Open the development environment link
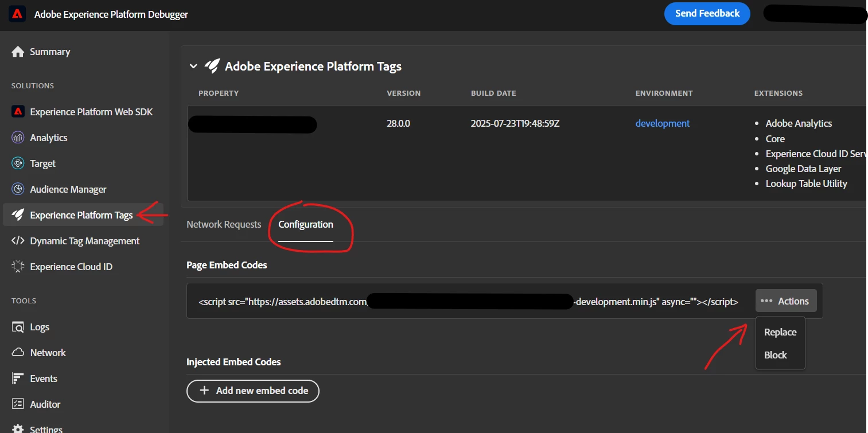Screen dimensions: 868x433 (663, 123)
